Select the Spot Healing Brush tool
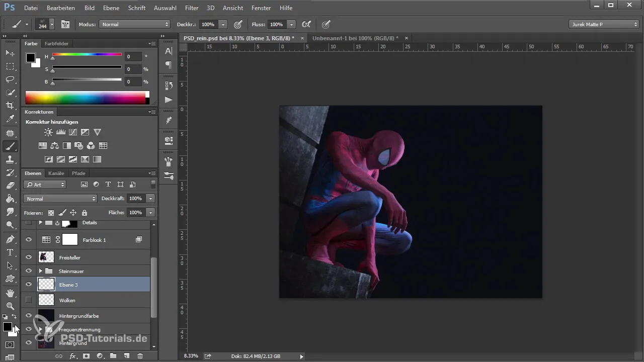Screen dimensions: 644x362 pos(10,133)
